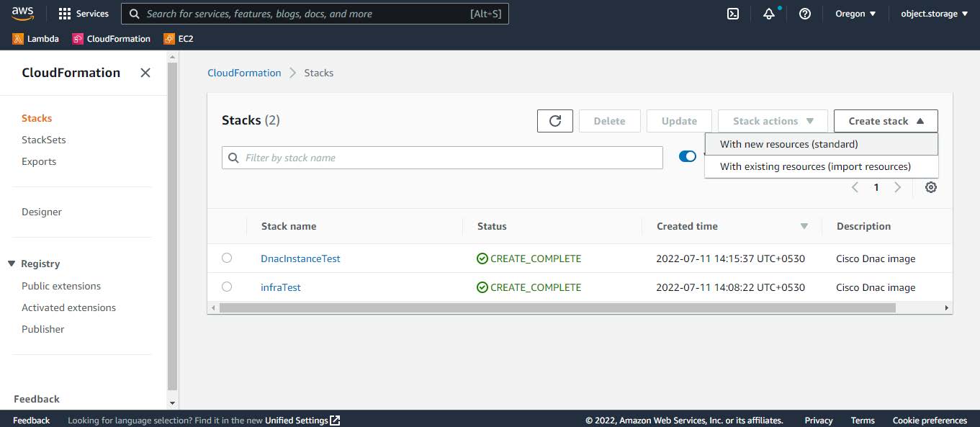Viewport: 980px width, 427px height.
Task: Open the CloudShell terminal icon
Action: click(733, 14)
